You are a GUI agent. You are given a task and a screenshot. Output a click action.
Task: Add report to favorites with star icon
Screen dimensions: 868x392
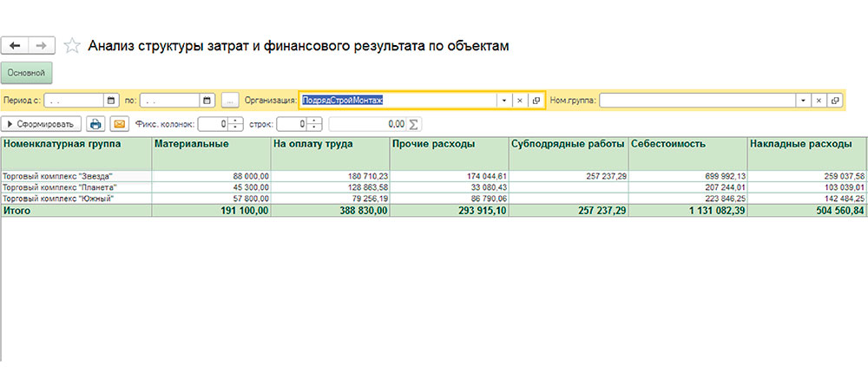pyautogui.click(x=73, y=46)
